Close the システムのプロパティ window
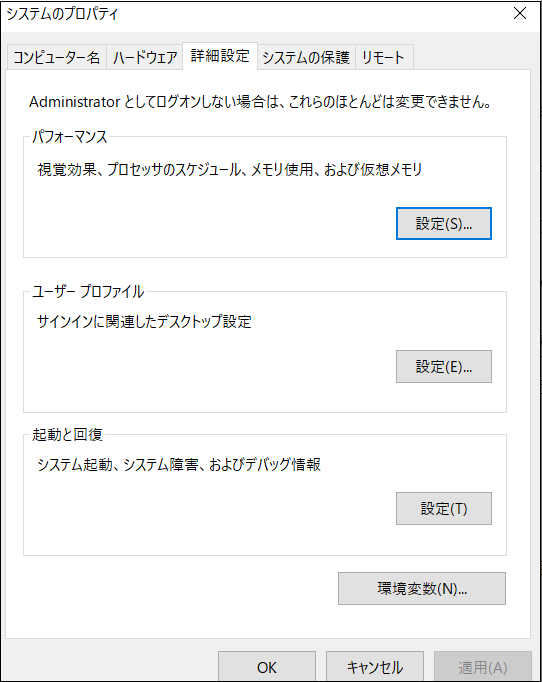Screen dimensions: 542x682 click(x=520, y=13)
